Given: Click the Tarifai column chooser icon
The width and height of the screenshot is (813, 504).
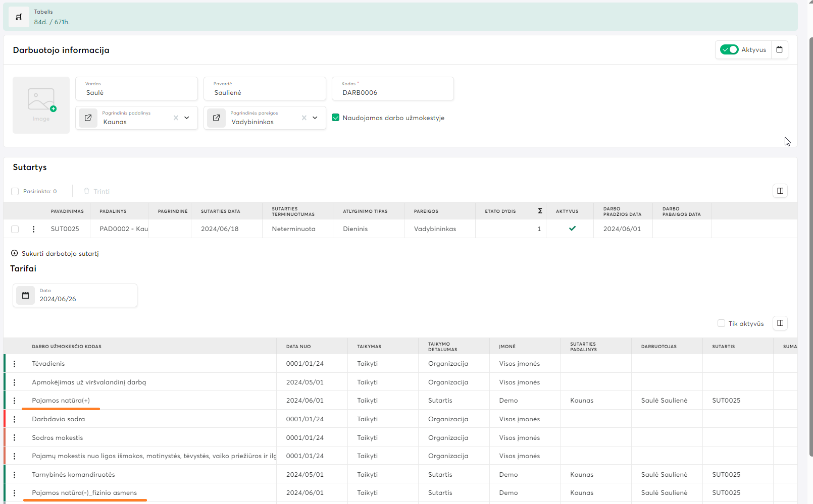Looking at the screenshot, I should pyautogui.click(x=780, y=323).
